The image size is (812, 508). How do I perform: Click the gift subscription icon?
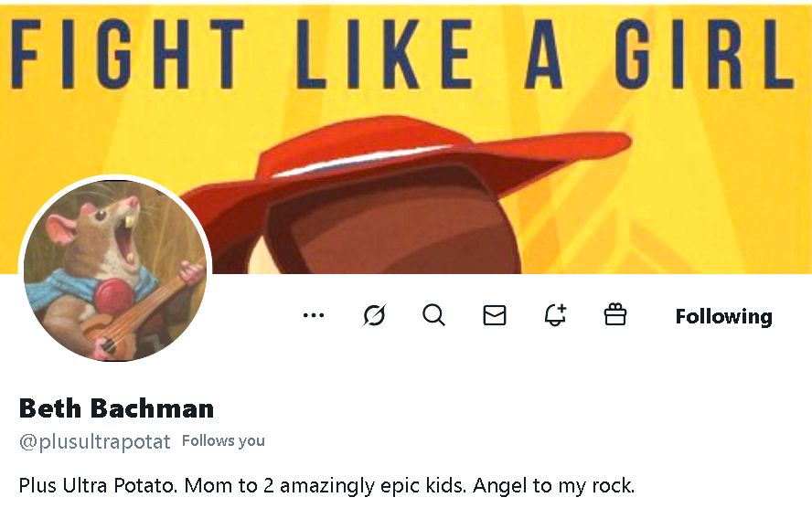[x=615, y=316]
